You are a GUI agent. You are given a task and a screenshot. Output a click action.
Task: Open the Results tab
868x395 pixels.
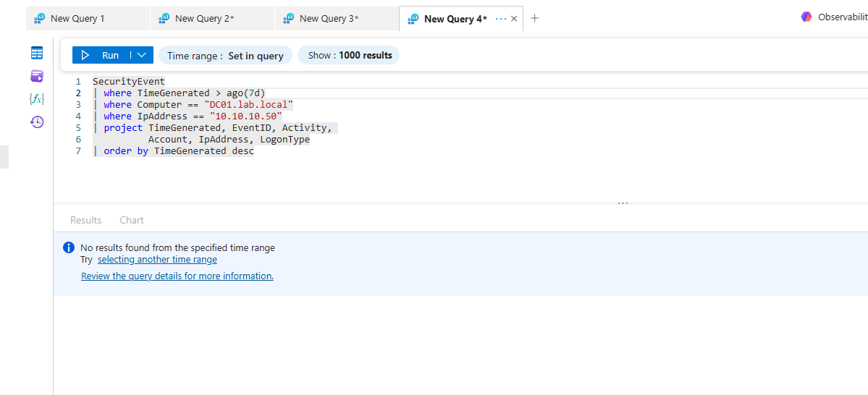click(86, 220)
